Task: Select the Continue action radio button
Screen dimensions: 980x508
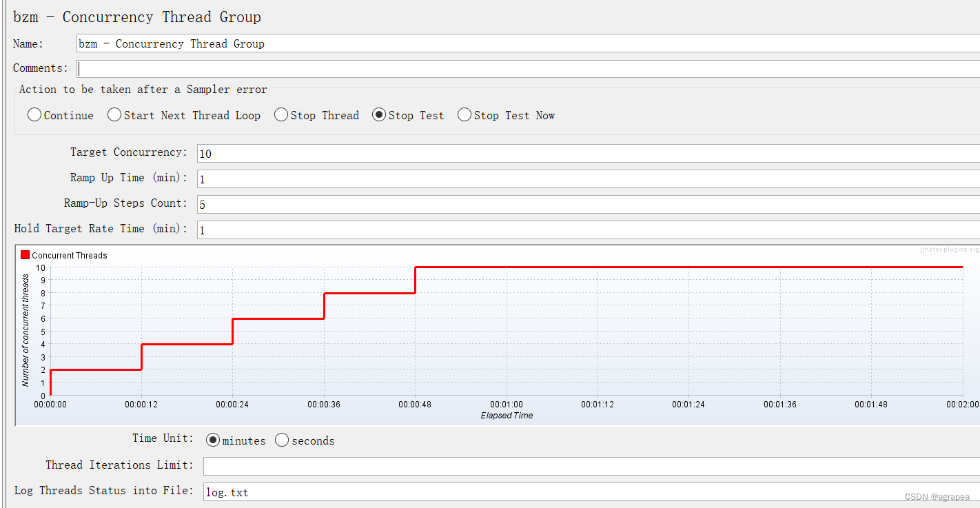Action: 34,114
